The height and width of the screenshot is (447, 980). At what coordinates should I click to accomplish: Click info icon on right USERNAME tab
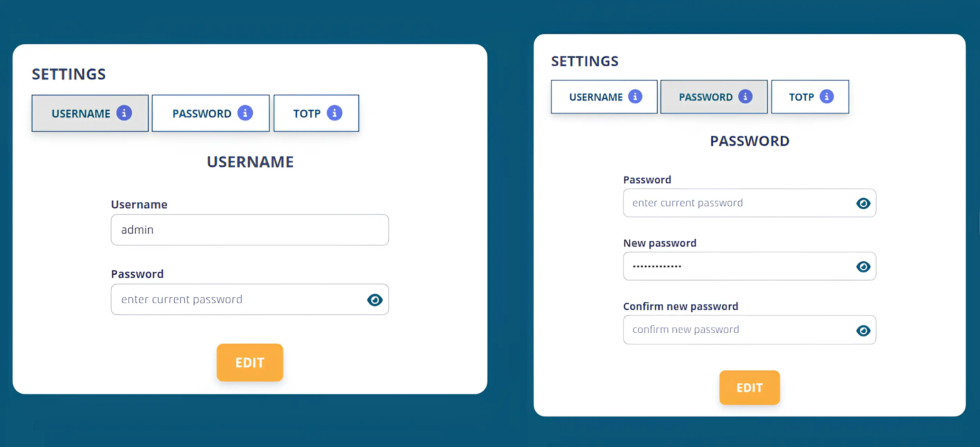click(635, 96)
